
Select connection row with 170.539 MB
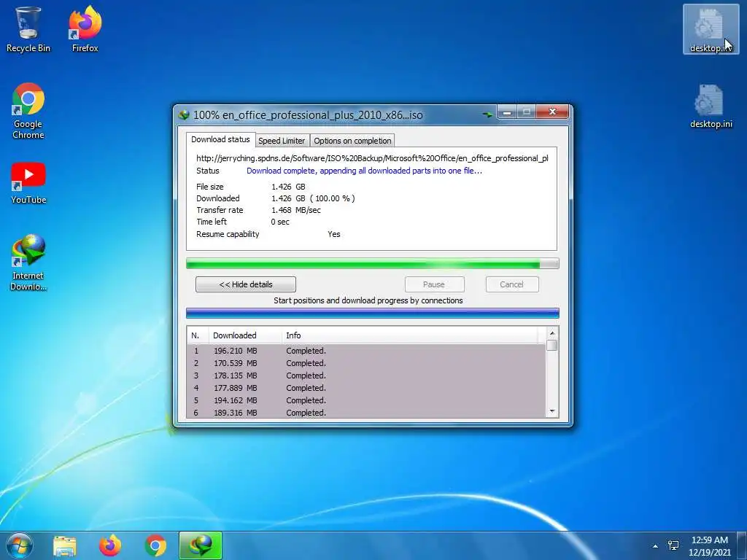point(366,363)
